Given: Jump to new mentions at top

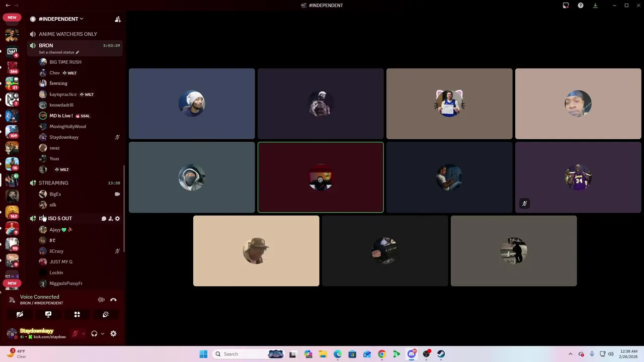Looking at the screenshot, I should pos(12,17).
